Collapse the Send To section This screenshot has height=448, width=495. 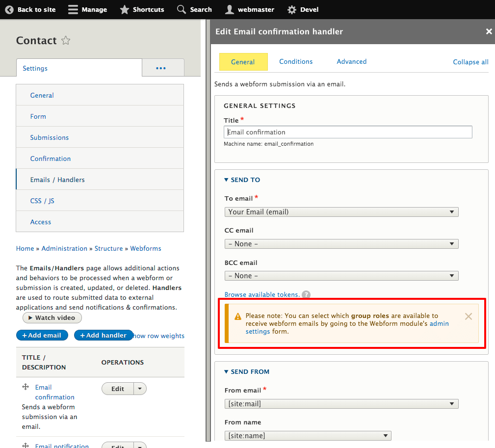click(x=242, y=180)
